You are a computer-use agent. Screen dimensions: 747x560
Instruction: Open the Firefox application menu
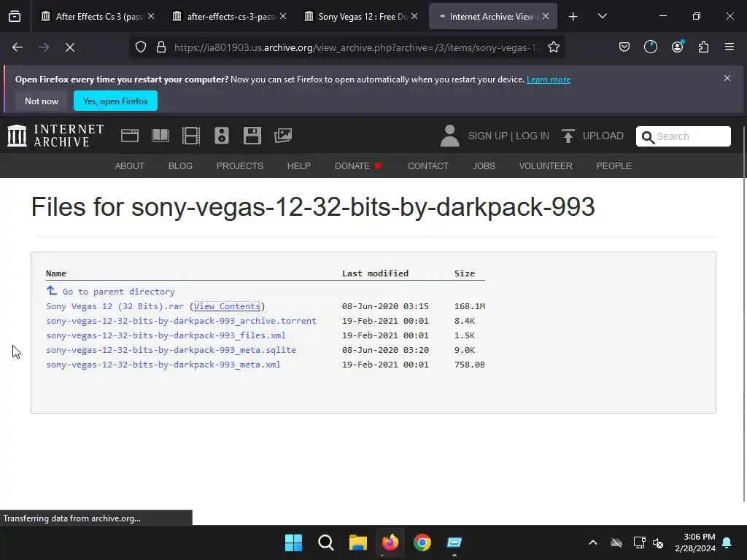[x=729, y=47]
